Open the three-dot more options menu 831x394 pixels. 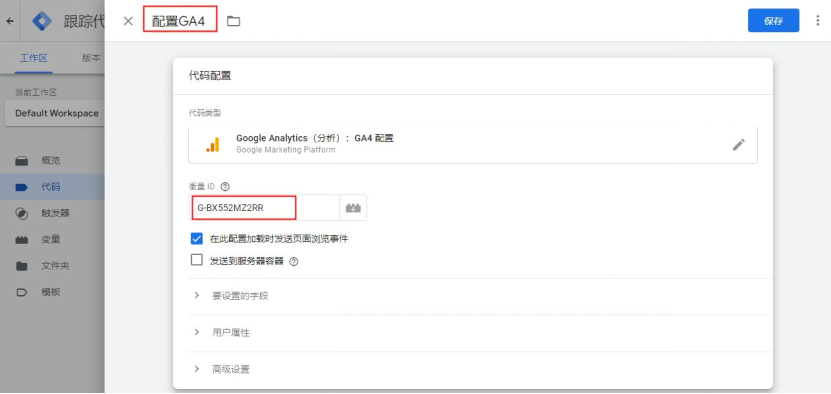(817, 21)
